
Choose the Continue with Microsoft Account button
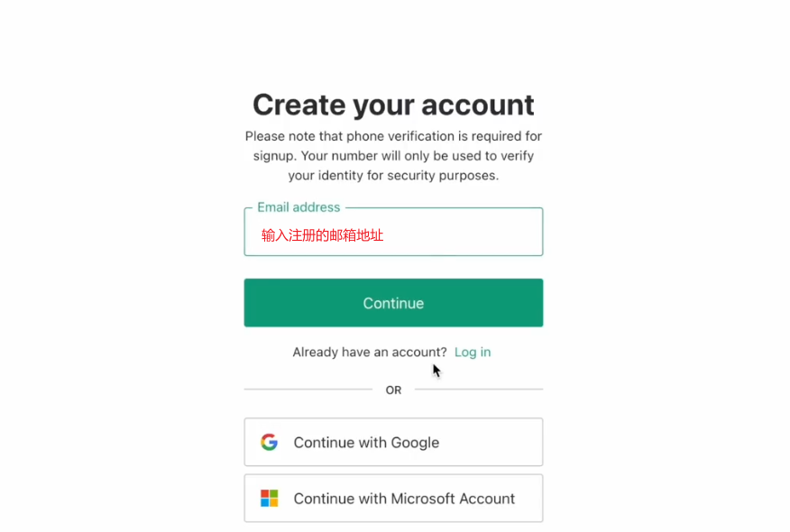point(393,499)
